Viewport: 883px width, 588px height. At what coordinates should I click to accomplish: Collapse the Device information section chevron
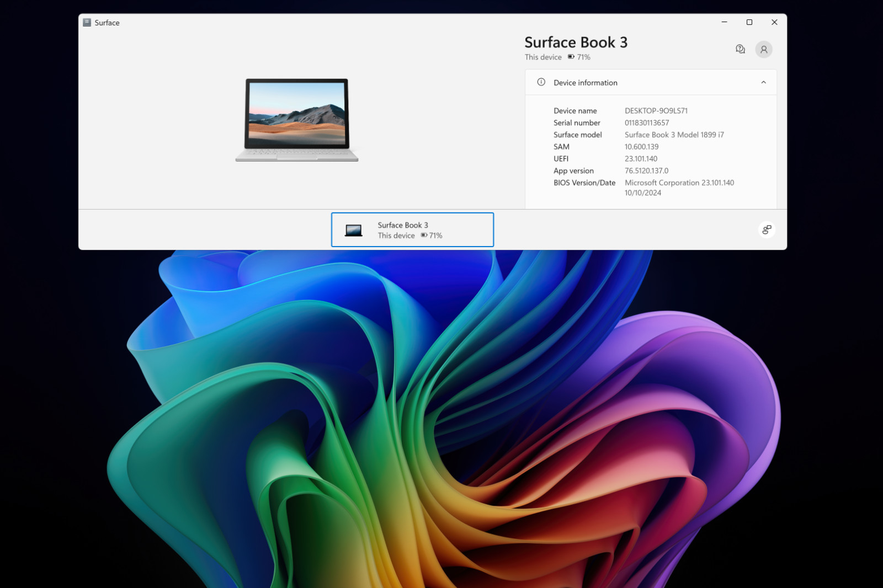tap(763, 82)
